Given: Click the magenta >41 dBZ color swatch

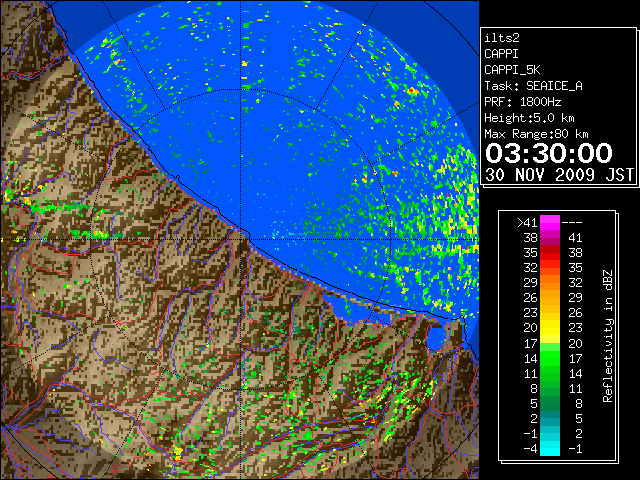Looking at the screenshot, I should coord(550,222).
